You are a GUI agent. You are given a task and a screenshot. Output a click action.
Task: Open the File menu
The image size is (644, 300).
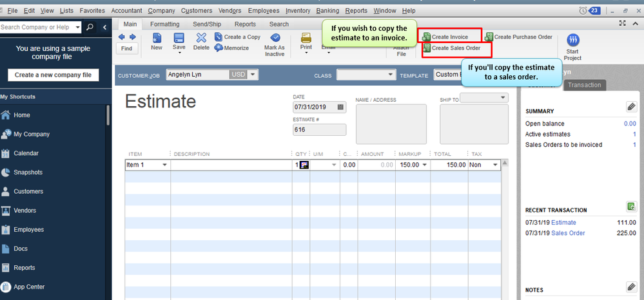[x=12, y=11]
